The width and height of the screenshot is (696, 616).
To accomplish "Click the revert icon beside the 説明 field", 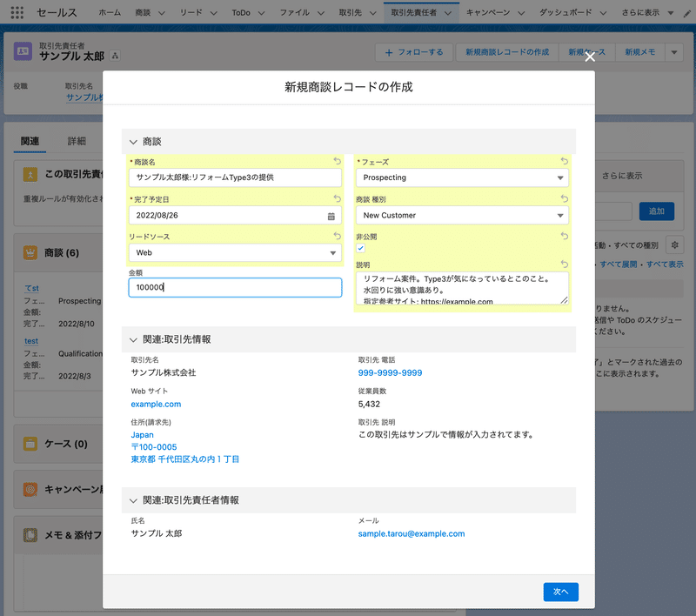I will [565, 263].
